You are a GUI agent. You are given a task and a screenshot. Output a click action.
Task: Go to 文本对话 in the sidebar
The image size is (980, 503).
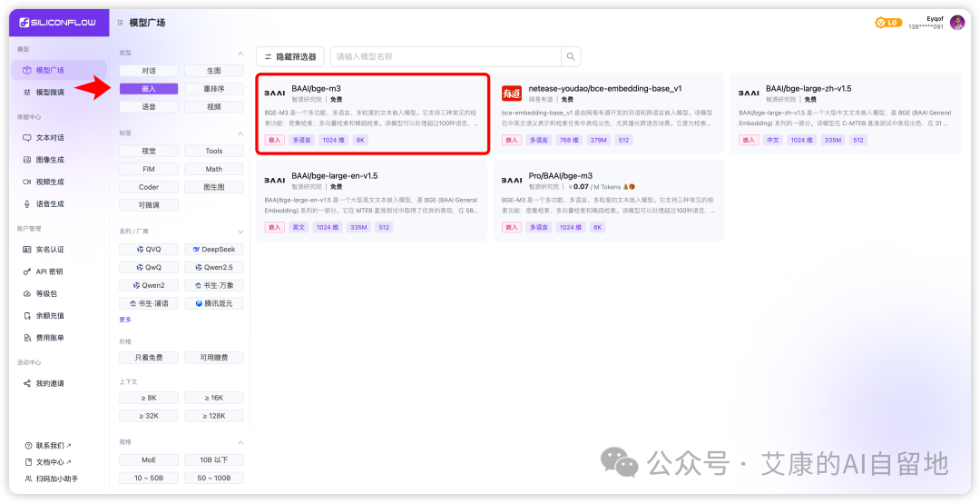[59, 138]
